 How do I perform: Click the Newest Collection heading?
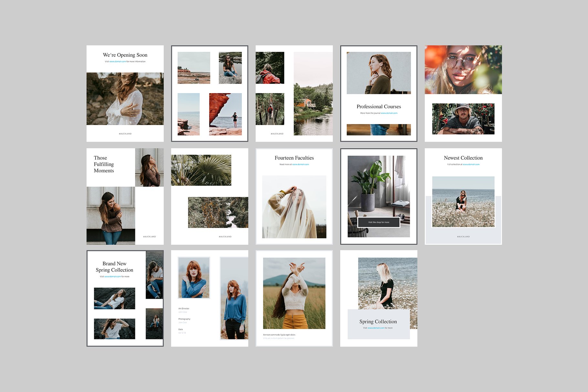pos(463,158)
